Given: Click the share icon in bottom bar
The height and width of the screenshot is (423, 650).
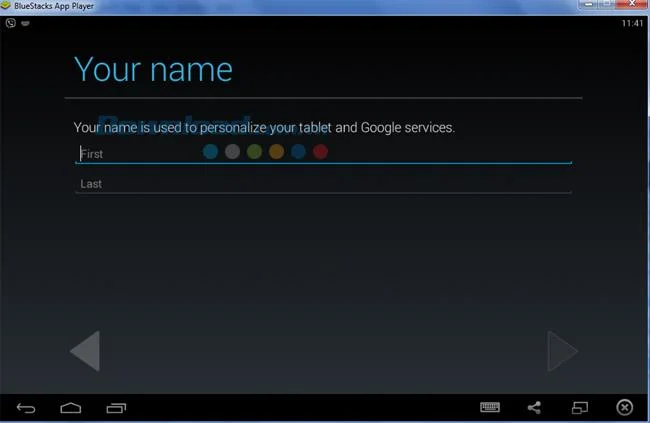Looking at the screenshot, I should [x=534, y=407].
